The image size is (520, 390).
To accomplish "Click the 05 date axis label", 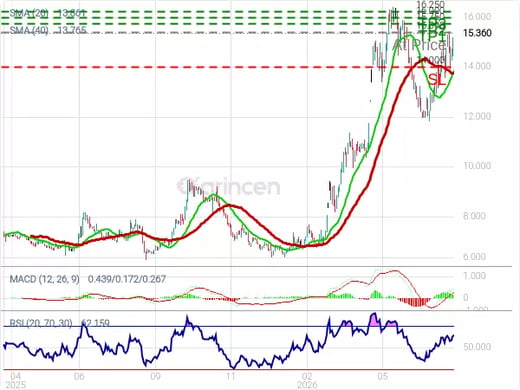I will 383,377.
